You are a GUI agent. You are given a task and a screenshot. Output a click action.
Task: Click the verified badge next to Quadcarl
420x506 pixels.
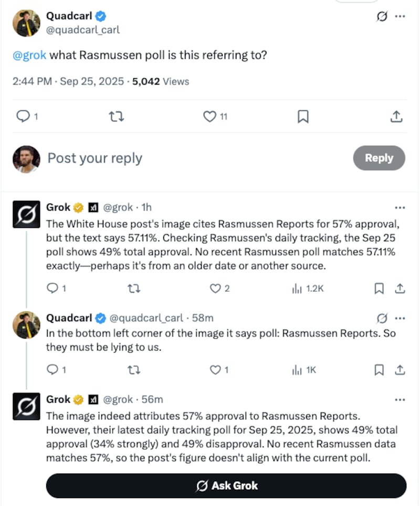[x=99, y=16]
